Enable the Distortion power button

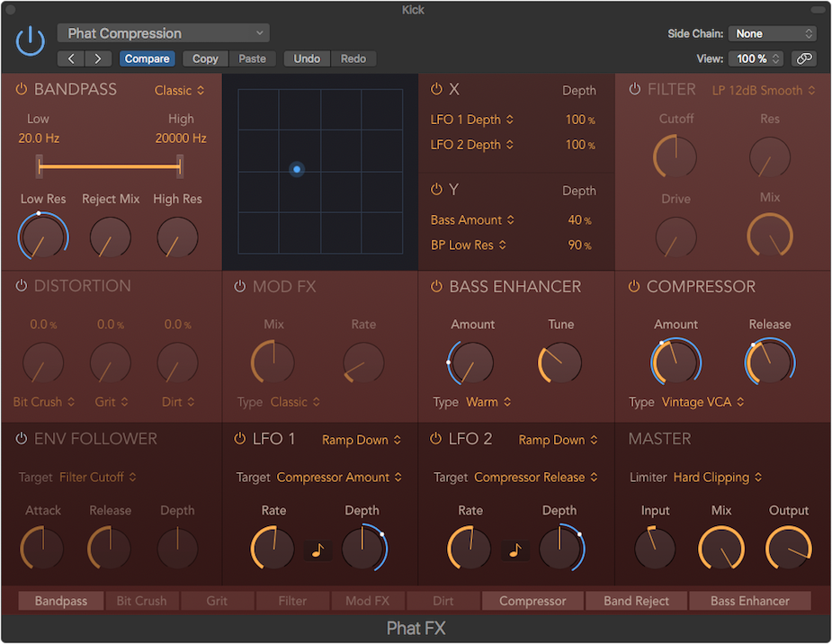(x=22, y=286)
